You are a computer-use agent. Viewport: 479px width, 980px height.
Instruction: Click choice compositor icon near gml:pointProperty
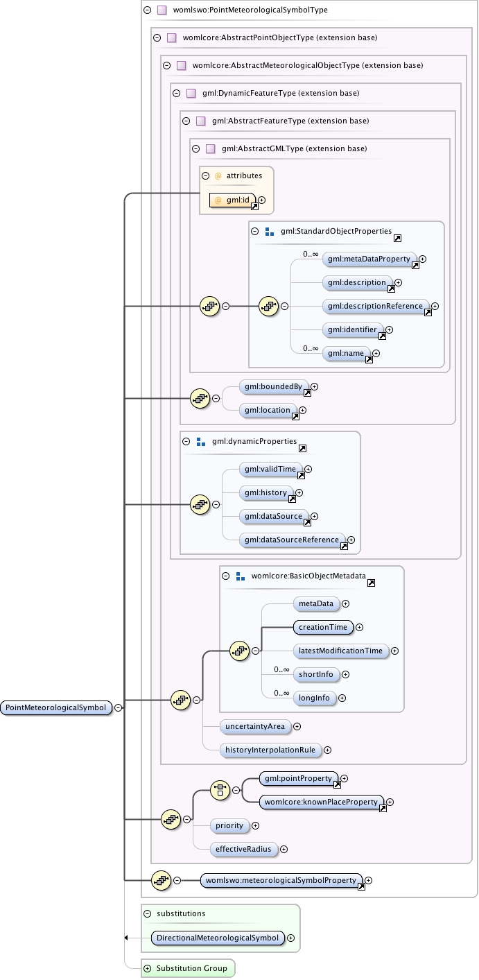220,790
